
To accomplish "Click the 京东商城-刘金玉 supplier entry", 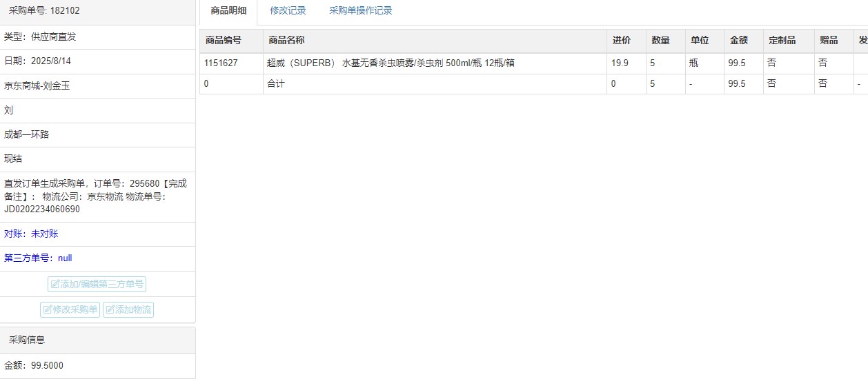I will pos(97,86).
